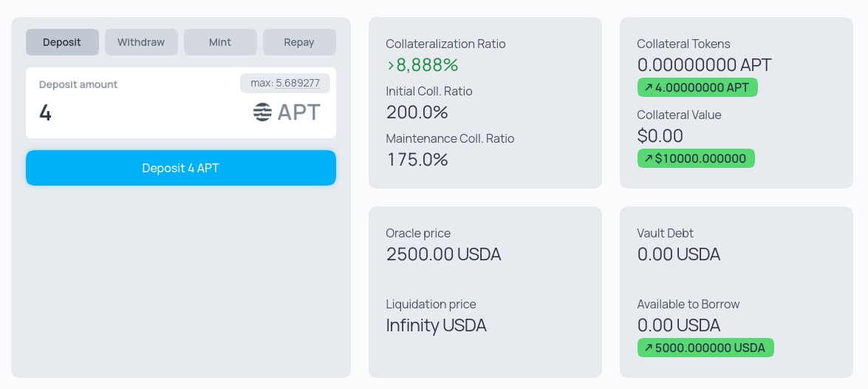
Task: Click the Oracle price 2500.00 USDA value
Action: (x=443, y=254)
